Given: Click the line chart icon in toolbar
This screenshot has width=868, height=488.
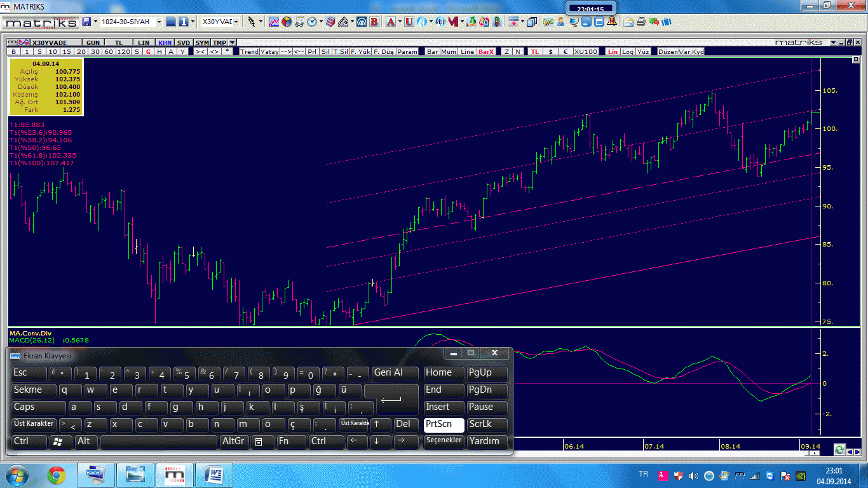Looking at the screenshot, I should 274,22.
